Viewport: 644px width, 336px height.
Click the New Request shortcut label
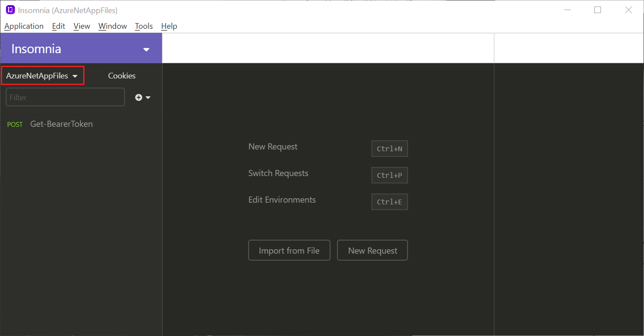click(273, 147)
